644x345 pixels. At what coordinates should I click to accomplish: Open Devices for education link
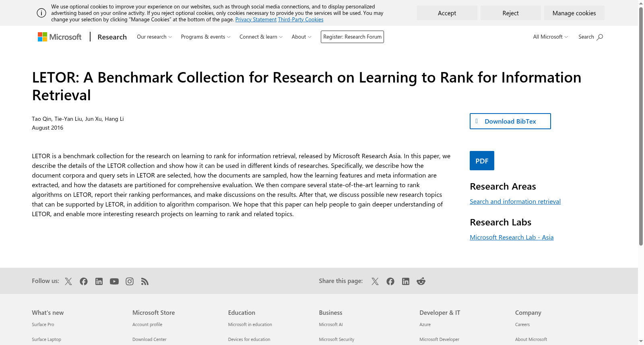[249, 339]
